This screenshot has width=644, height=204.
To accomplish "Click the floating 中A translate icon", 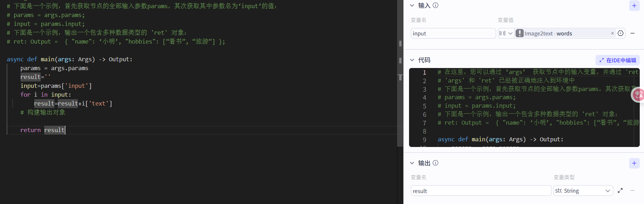I will pos(638,95).
